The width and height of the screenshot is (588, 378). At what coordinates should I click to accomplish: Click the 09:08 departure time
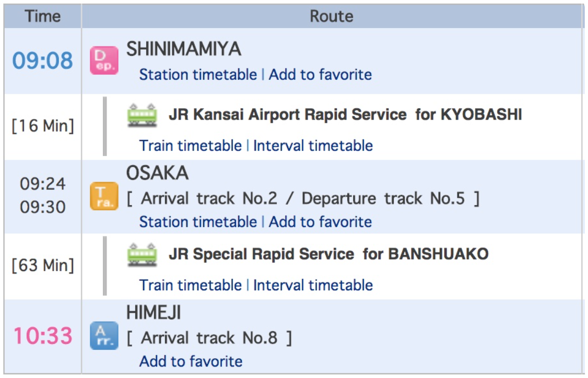43,61
